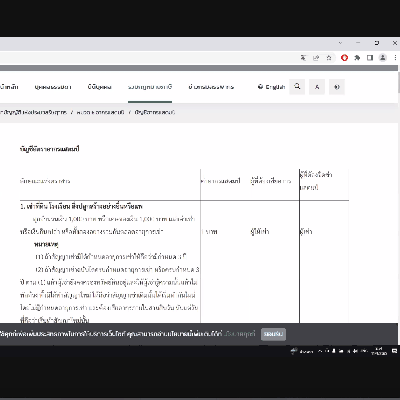Click the translate page icon in address bar
Image resolution: width=400 pixels, height=400 pixels.
click(303, 58)
